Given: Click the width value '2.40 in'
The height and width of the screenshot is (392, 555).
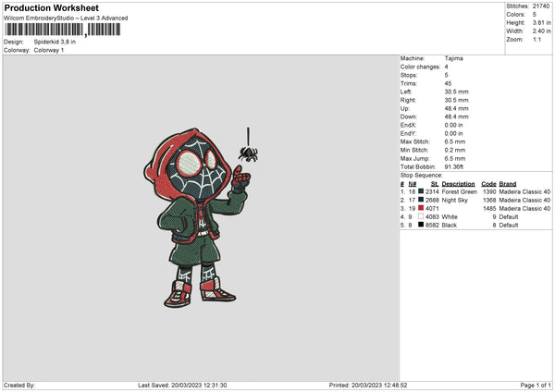Looking at the screenshot, I should [541, 31].
